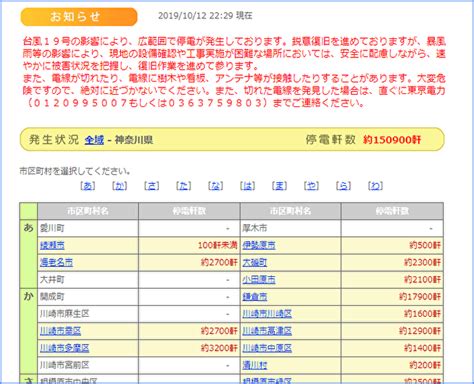Open the 川崎市幸区 link

tap(60, 331)
